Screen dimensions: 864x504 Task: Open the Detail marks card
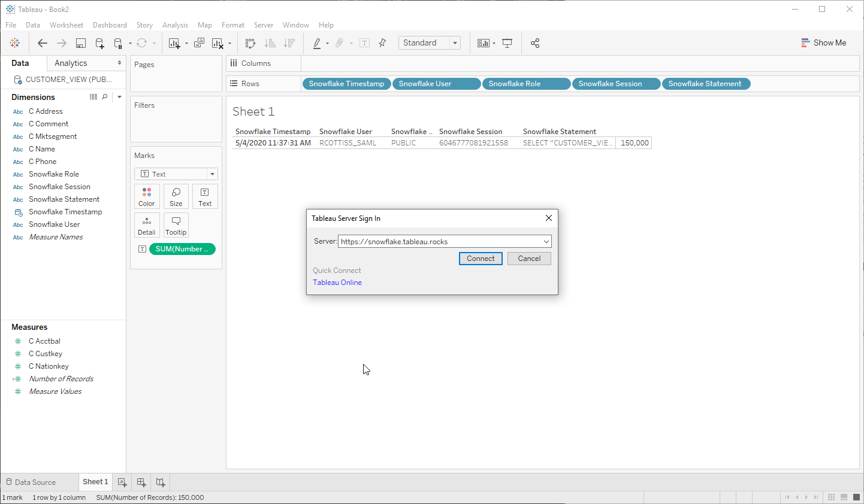(147, 225)
